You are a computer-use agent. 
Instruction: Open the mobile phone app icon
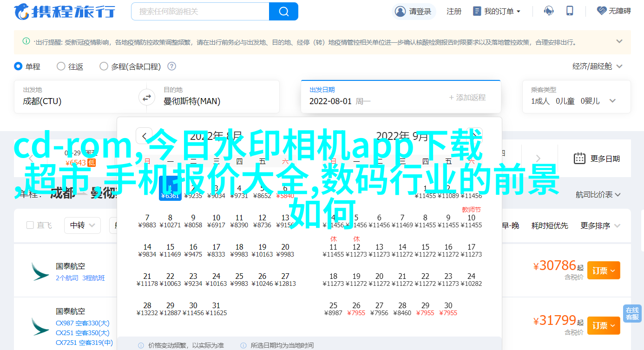(570, 11)
